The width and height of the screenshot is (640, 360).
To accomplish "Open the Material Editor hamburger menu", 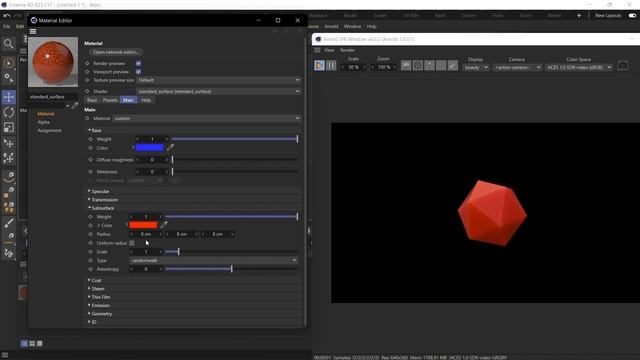I will coord(33,31).
